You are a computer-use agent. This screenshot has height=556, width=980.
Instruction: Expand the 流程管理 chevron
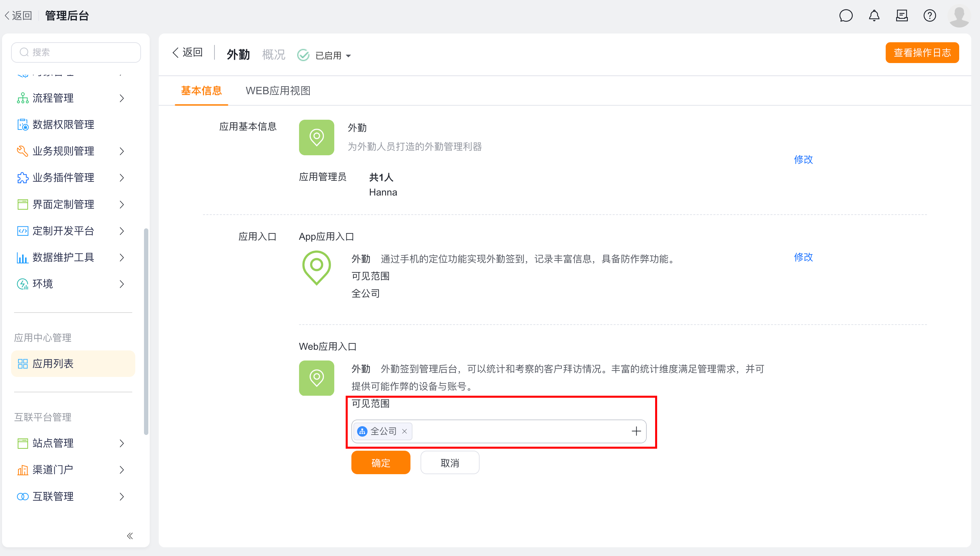click(x=122, y=98)
